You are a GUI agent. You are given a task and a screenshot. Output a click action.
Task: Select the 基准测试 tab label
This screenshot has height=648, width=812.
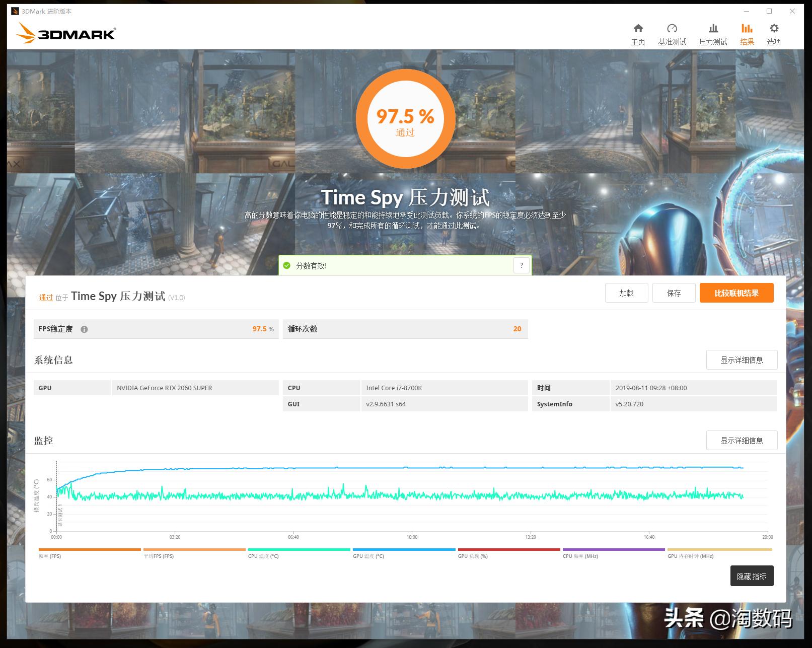tap(673, 42)
